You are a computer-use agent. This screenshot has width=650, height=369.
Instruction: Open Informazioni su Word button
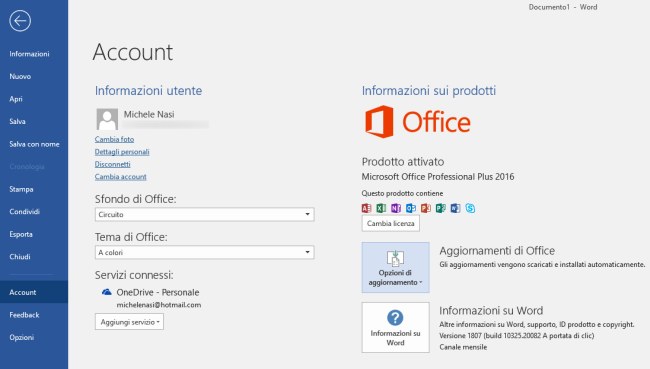point(395,327)
